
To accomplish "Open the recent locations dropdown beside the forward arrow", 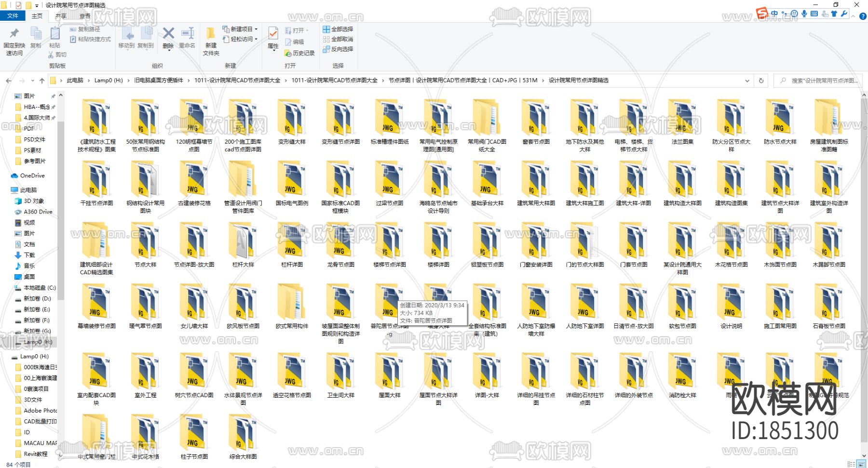I will 32,80.
